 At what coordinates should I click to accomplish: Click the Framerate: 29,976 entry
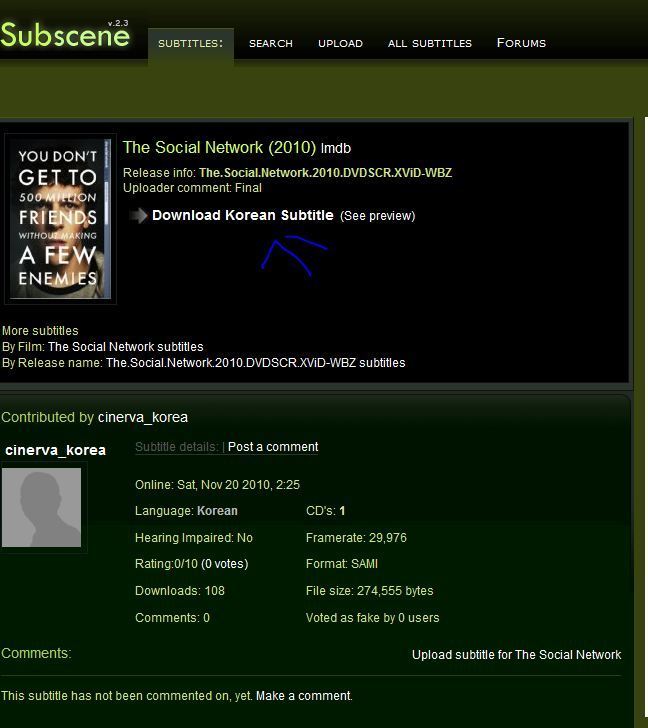point(356,538)
